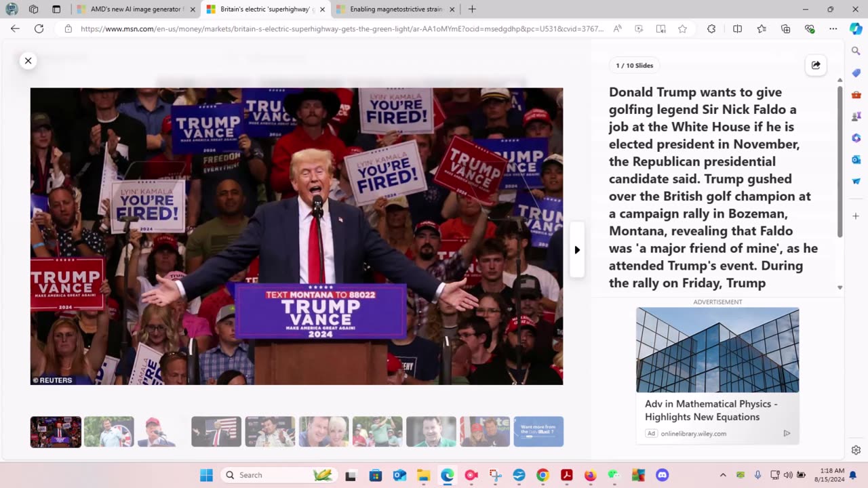The height and width of the screenshot is (488, 868).
Task: Click the 1 / 10 Slides counter
Action: 635,65
